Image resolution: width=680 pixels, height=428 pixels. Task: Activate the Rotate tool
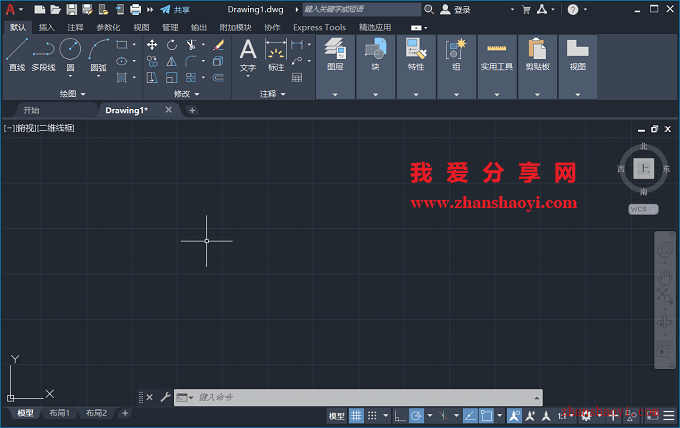pyautogui.click(x=172, y=45)
